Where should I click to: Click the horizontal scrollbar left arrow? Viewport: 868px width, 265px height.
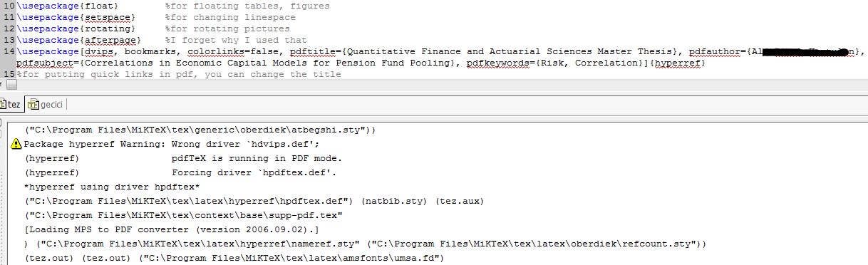pos(2,85)
